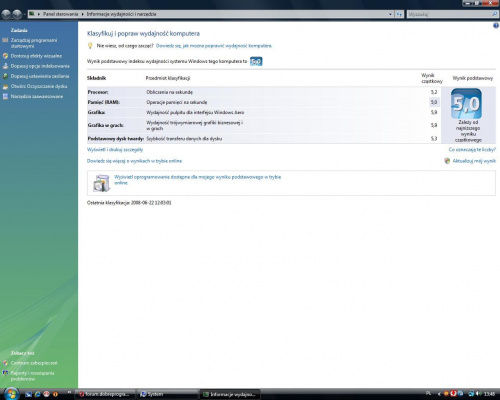Switch to forum.dobreprogramy taskbar window
This screenshot has width=500, height=400.
point(105,394)
